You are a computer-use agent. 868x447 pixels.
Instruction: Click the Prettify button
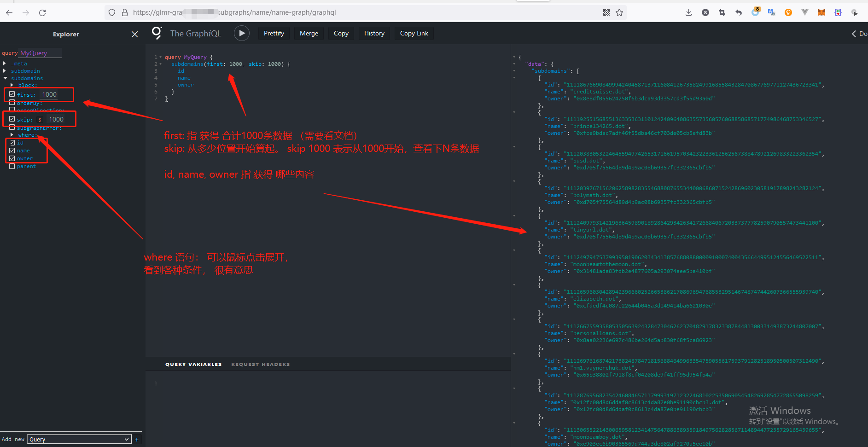click(274, 33)
